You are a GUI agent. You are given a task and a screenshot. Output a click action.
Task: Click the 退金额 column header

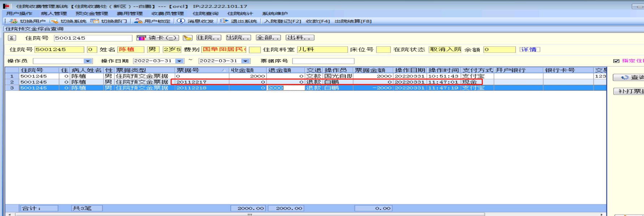pyautogui.click(x=285, y=70)
